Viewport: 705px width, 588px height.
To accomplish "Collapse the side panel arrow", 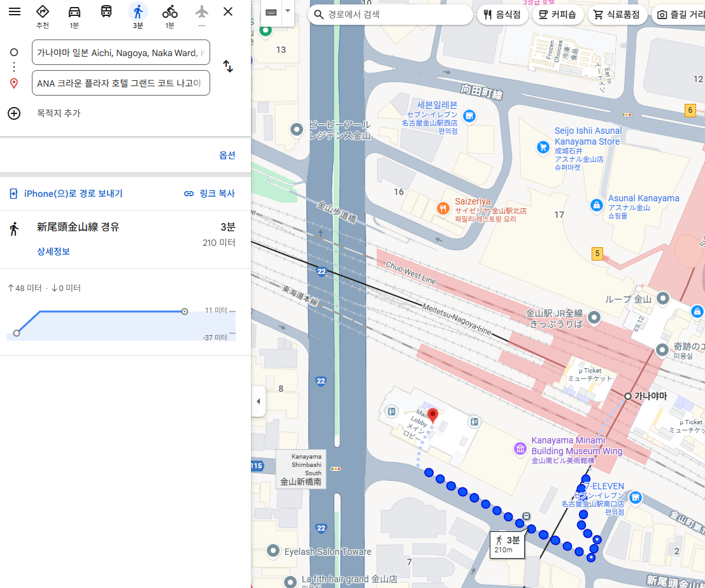I will tap(258, 401).
